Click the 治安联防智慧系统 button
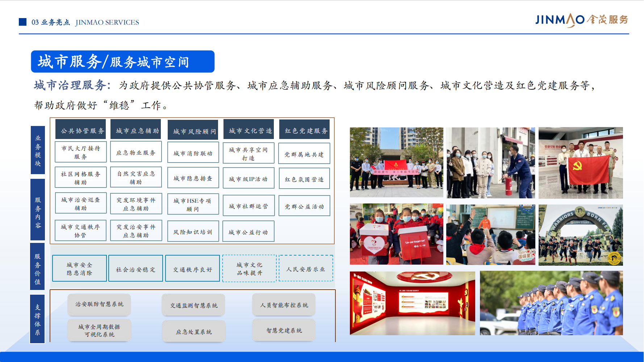 click(x=99, y=304)
